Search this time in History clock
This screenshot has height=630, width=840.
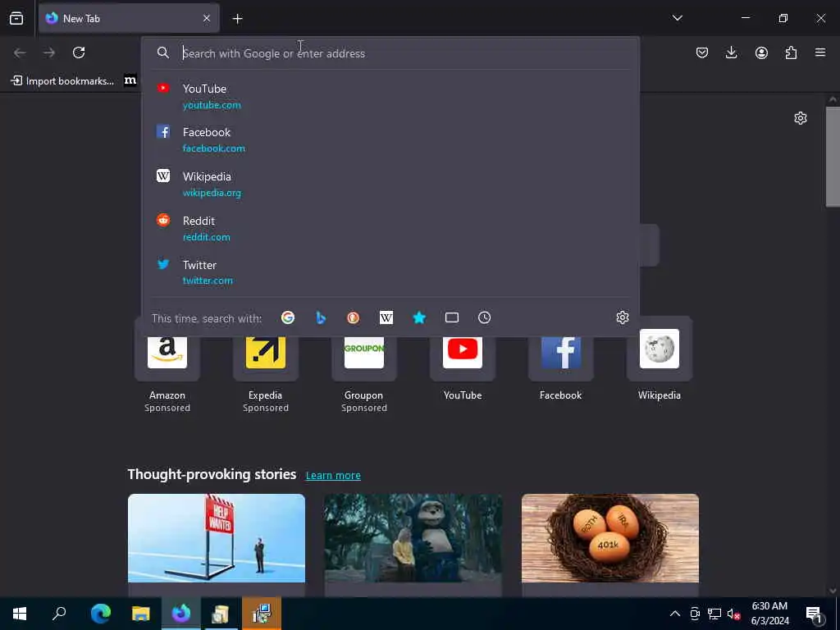click(x=484, y=317)
